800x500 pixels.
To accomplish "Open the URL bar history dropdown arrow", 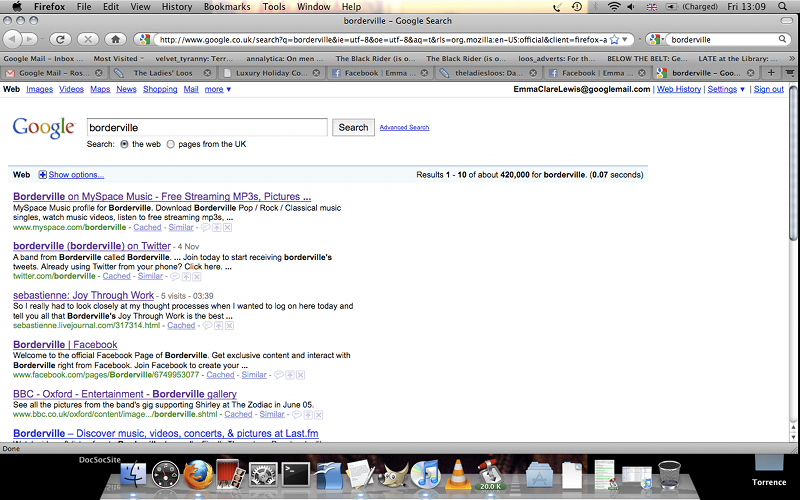I will [624, 39].
